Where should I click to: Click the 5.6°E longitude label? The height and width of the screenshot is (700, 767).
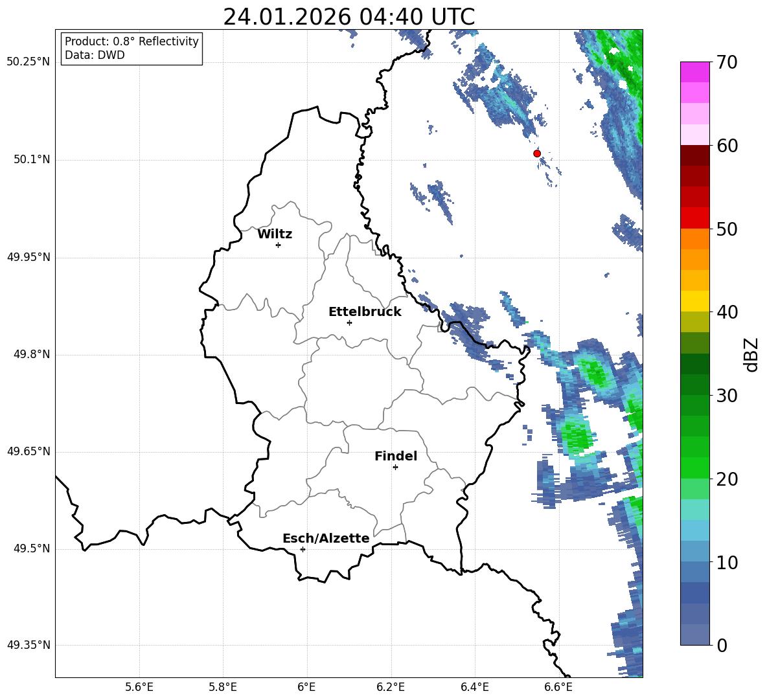(139, 687)
